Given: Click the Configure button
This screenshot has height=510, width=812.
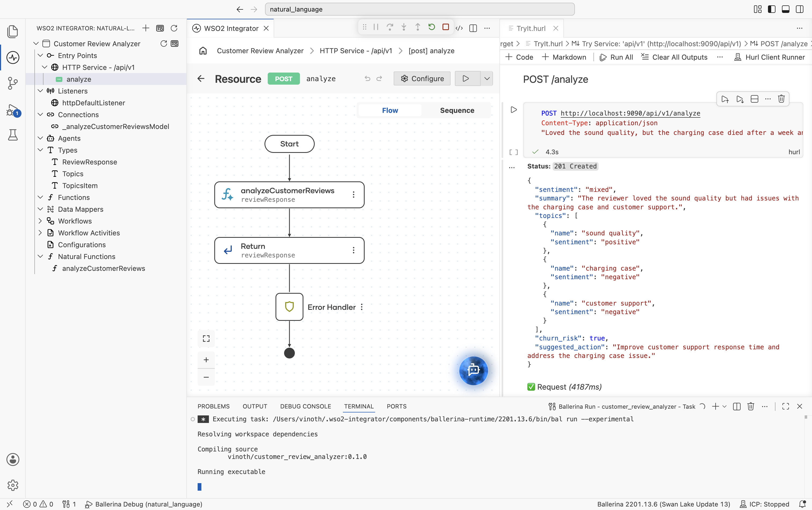Looking at the screenshot, I should [x=422, y=78].
